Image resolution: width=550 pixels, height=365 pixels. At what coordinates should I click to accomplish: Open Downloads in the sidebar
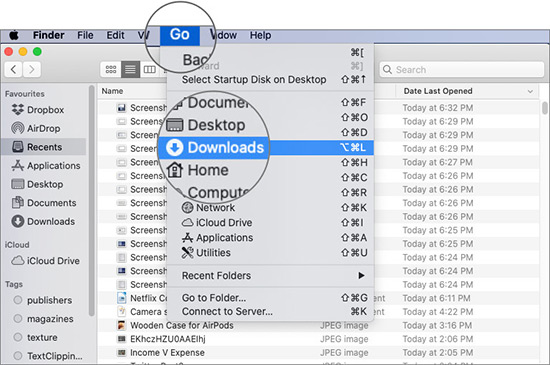[x=43, y=221]
